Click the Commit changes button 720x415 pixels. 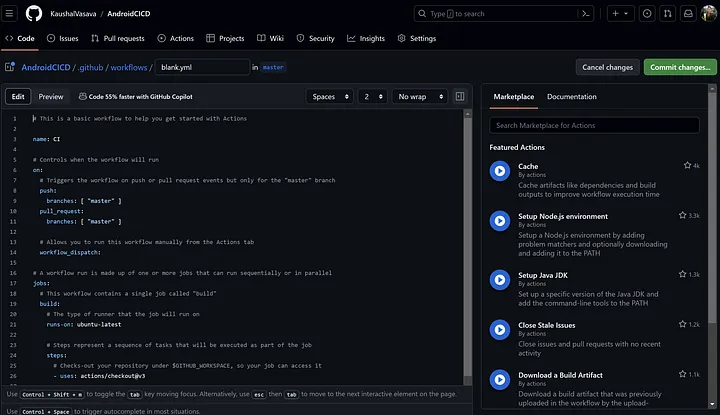680,67
